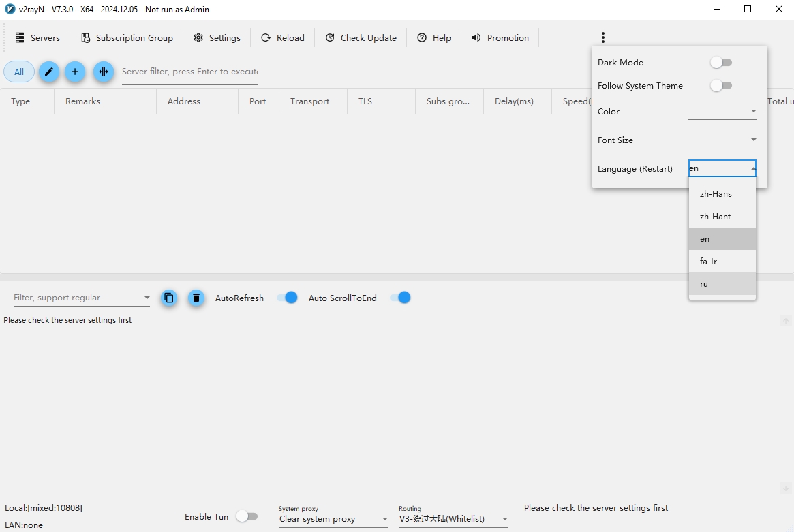The height and width of the screenshot is (532, 794).
Task: Click Check Update in the toolbar
Action: (361, 38)
